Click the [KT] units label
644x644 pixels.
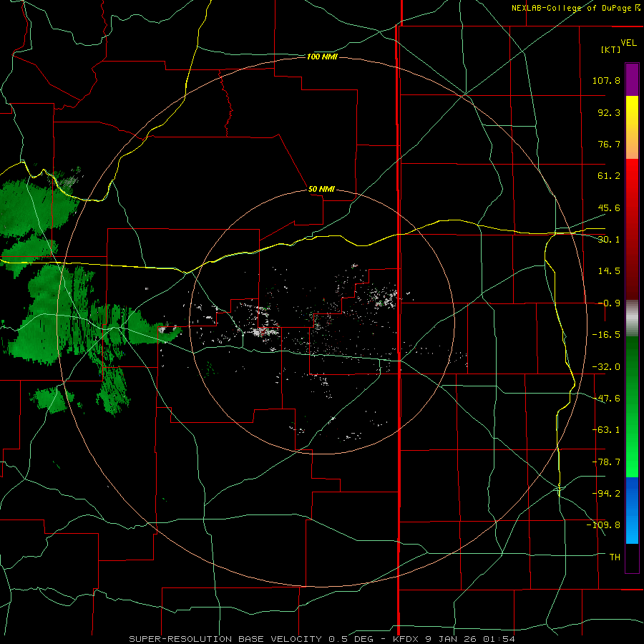[x=611, y=49]
